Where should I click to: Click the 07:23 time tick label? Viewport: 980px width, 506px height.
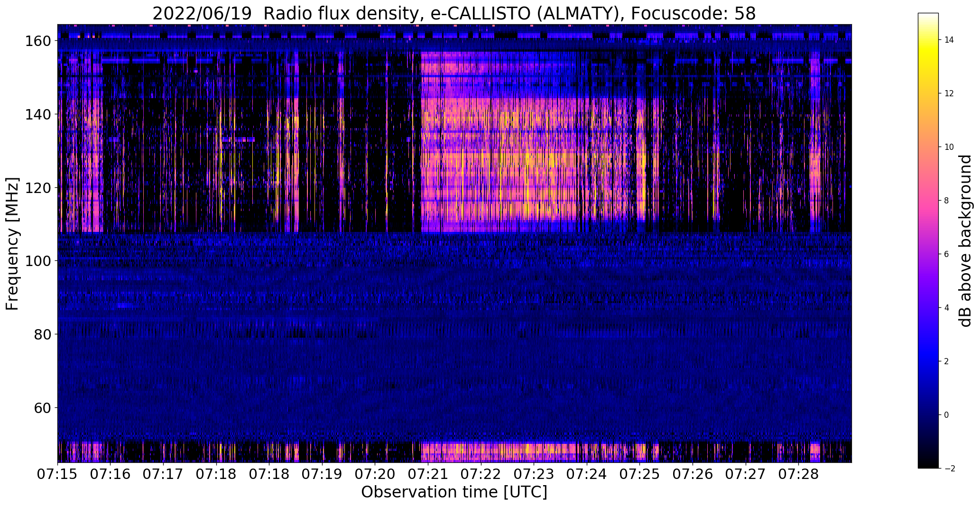click(534, 474)
